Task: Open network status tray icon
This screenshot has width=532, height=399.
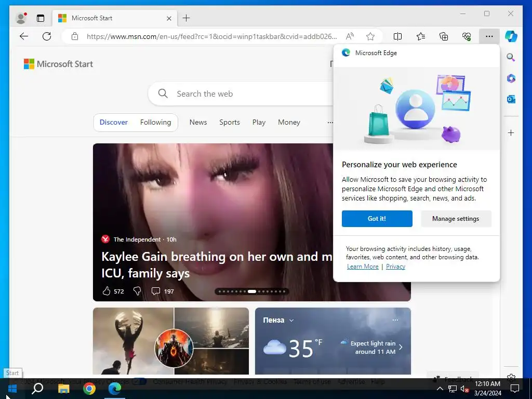Action: pos(453,389)
